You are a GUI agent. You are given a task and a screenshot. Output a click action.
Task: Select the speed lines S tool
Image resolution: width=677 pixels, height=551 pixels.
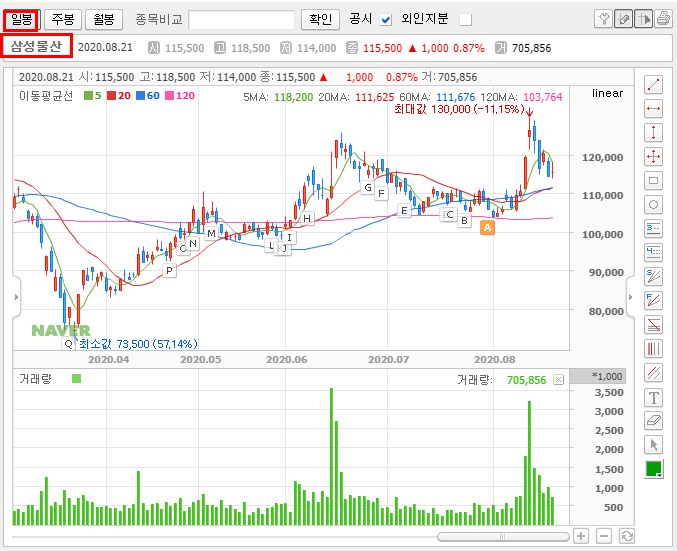pyautogui.click(x=653, y=276)
